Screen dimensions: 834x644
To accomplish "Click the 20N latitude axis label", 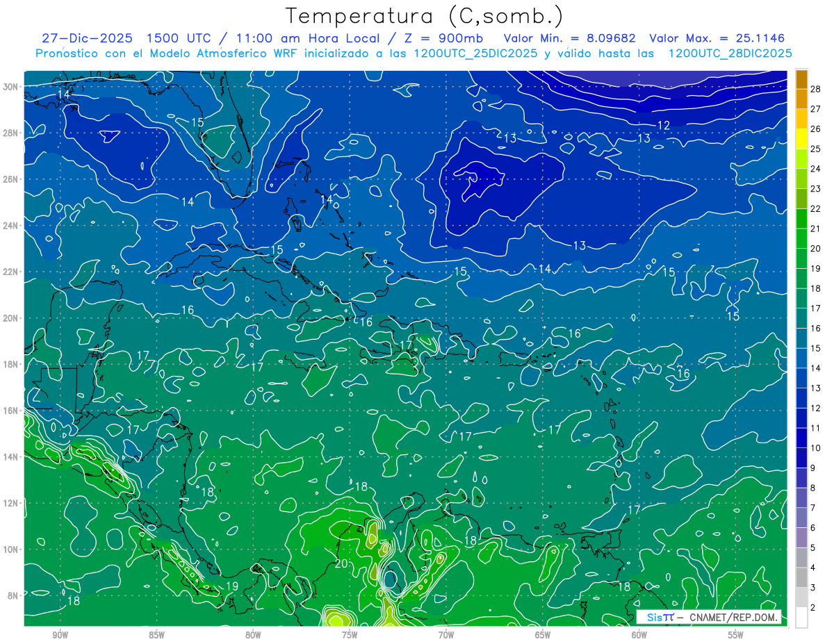I will pos(11,318).
